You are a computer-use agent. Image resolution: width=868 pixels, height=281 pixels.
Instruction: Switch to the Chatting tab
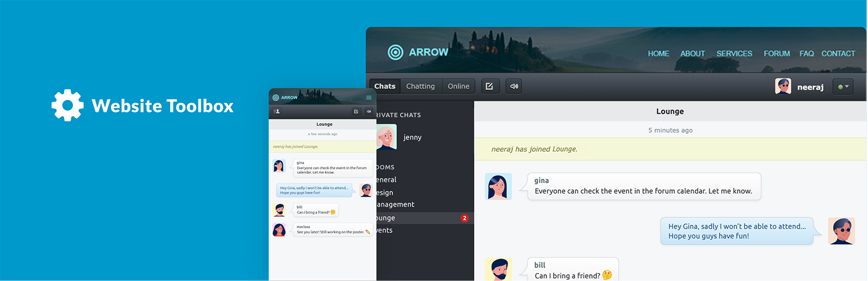[x=421, y=86]
